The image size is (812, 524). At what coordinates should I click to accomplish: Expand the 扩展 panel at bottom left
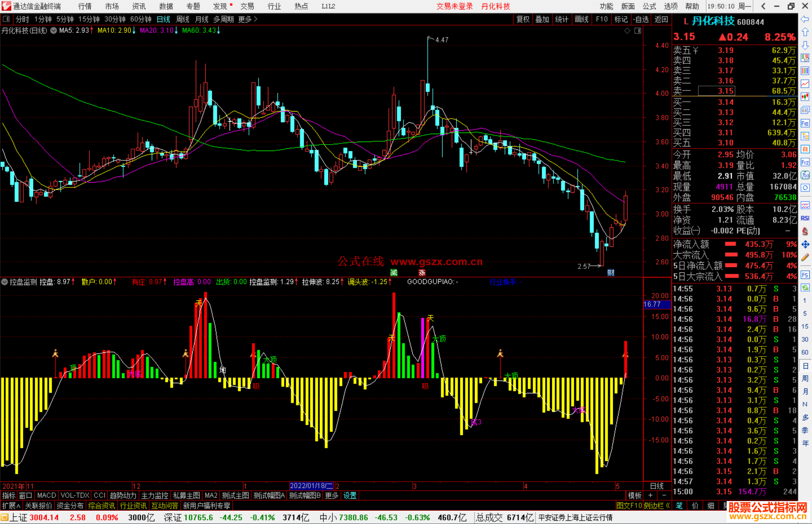click(11, 506)
